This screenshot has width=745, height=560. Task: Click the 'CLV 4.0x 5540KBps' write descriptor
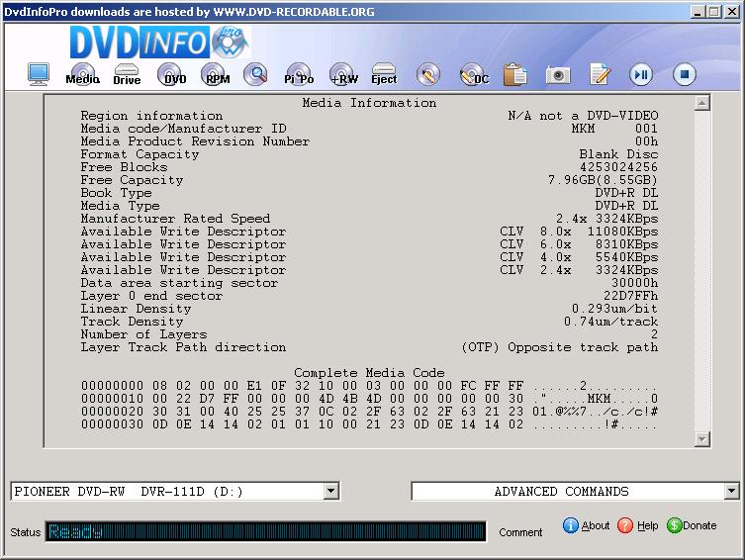579,257
